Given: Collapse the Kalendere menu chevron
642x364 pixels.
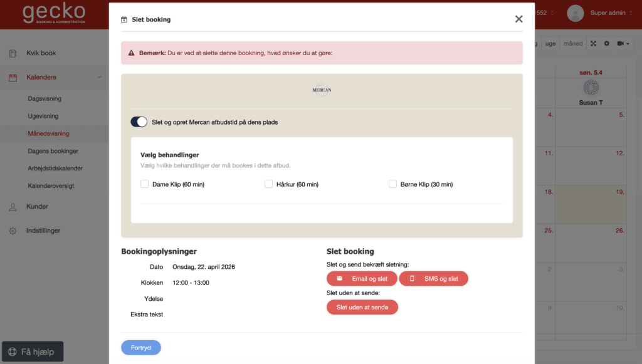Looking at the screenshot, I should click(99, 78).
